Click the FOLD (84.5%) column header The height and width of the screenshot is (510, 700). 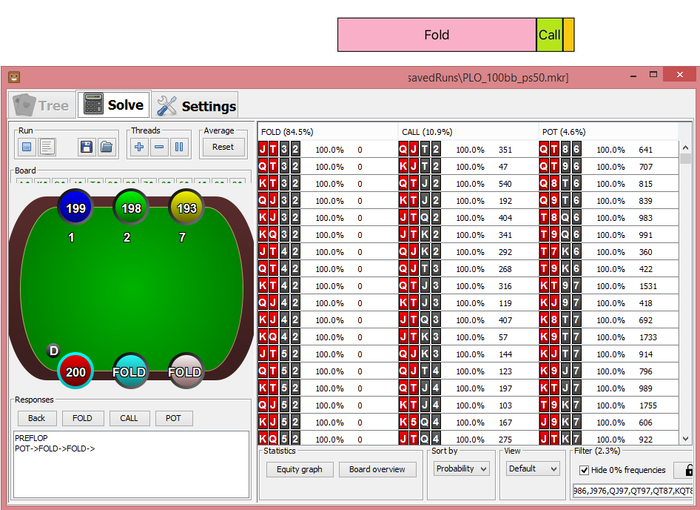click(327, 132)
